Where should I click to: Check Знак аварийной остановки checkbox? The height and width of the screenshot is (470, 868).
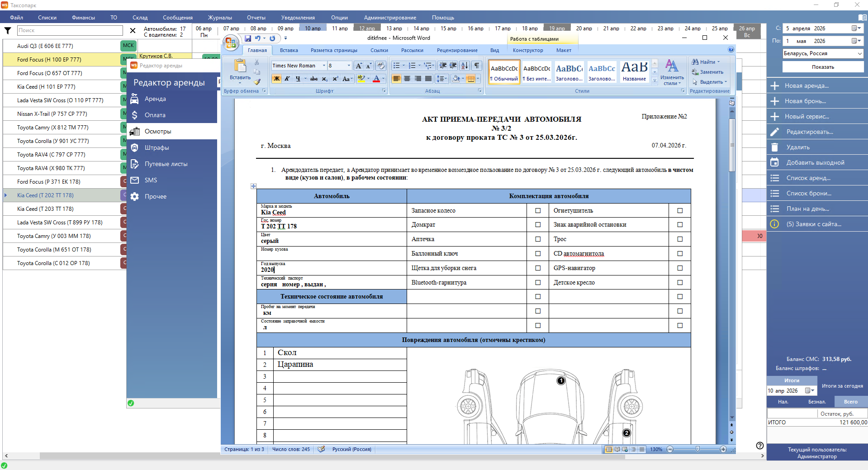click(x=680, y=225)
